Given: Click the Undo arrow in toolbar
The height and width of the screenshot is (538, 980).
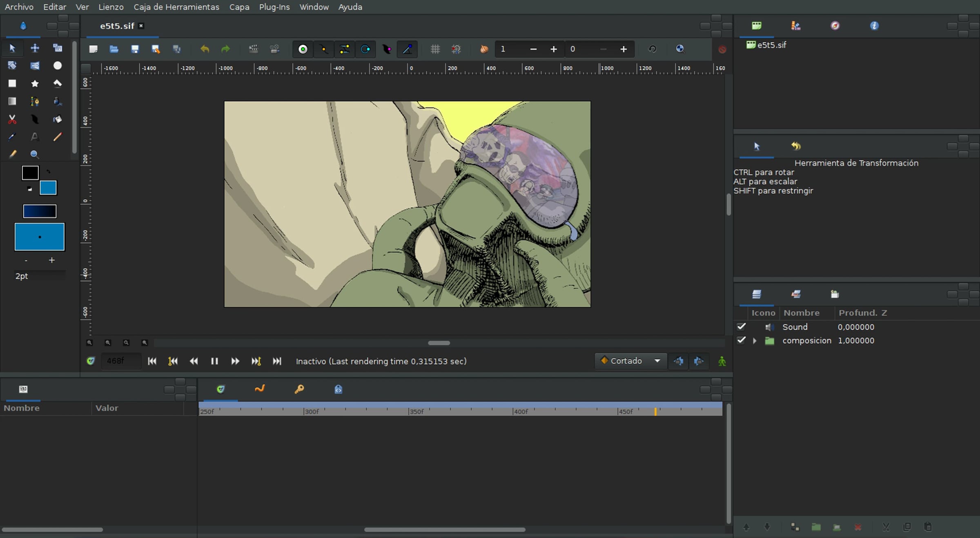Looking at the screenshot, I should (205, 49).
